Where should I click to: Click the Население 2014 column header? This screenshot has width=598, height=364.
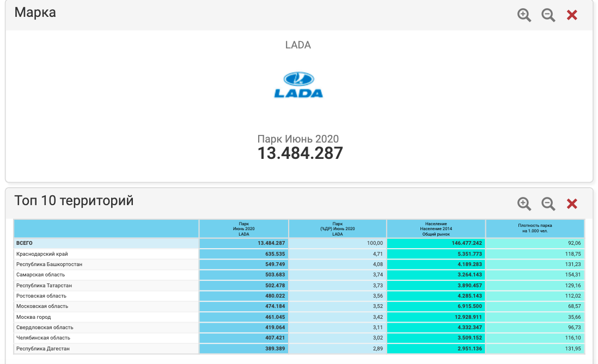[436, 229]
